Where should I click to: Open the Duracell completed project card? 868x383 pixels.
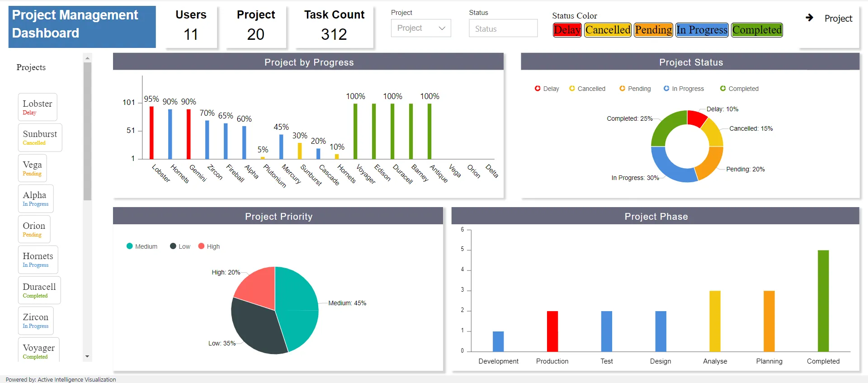coord(39,290)
